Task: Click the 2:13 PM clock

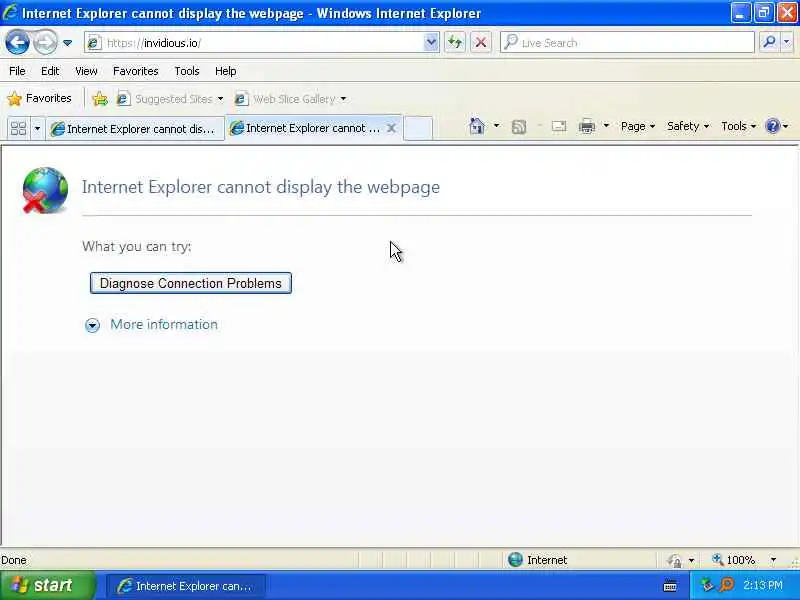Action: [763, 585]
